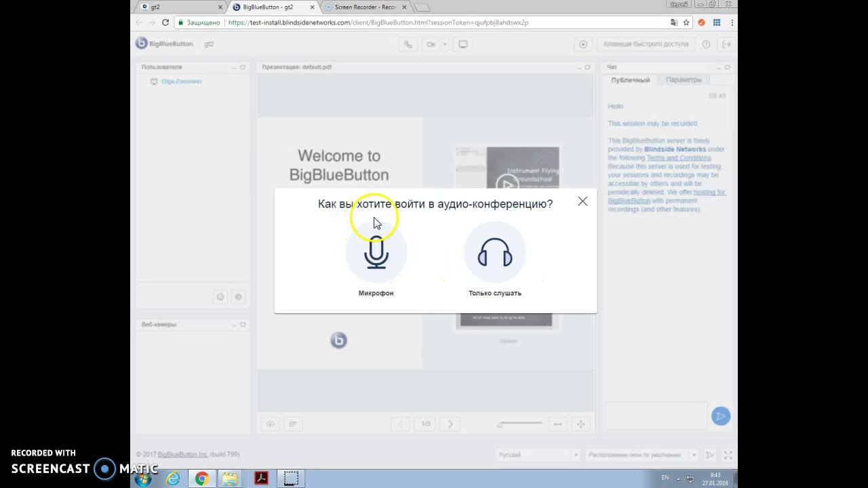Open Internet Explorer from the taskbar
Screen dimensions: 868x488
(173, 479)
